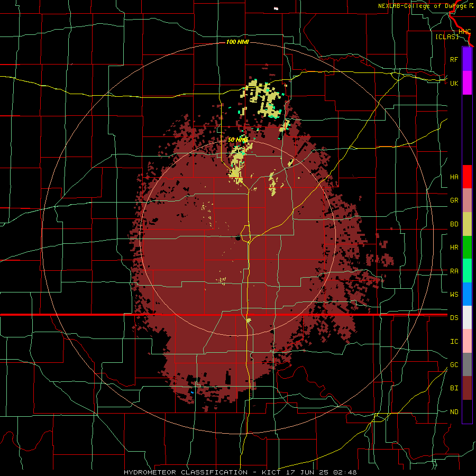Click the 'GC' legend label
This screenshot has width=476, height=476.
(x=454, y=364)
